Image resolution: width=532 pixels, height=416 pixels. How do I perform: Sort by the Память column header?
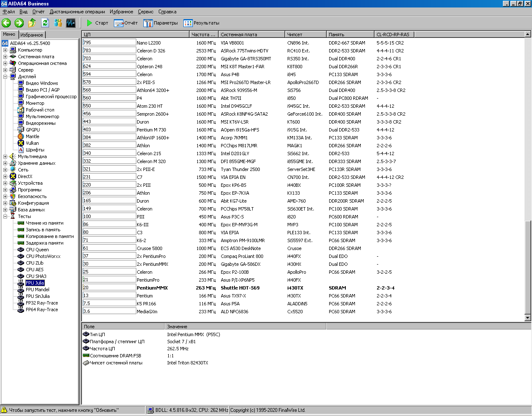click(350, 35)
